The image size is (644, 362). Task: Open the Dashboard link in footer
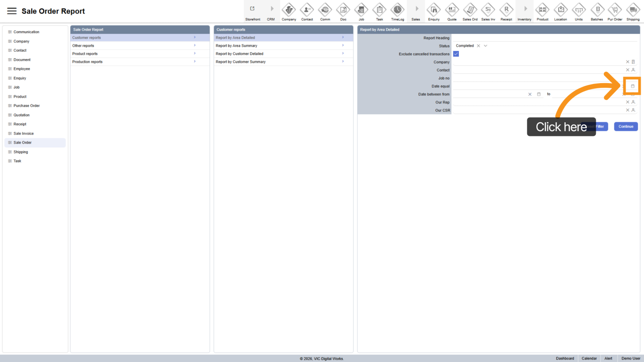pos(565,359)
